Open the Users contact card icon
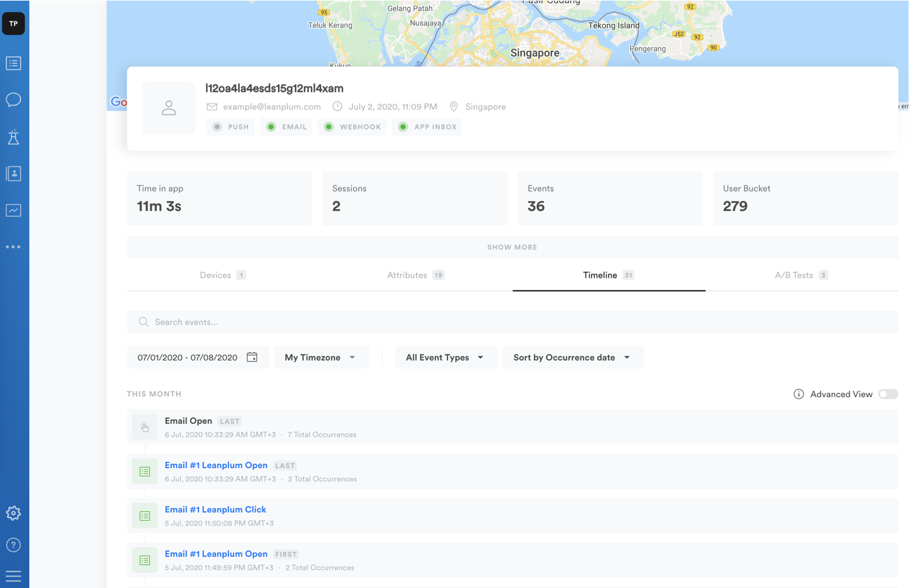The width and height of the screenshot is (910, 588). click(x=13, y=174)
